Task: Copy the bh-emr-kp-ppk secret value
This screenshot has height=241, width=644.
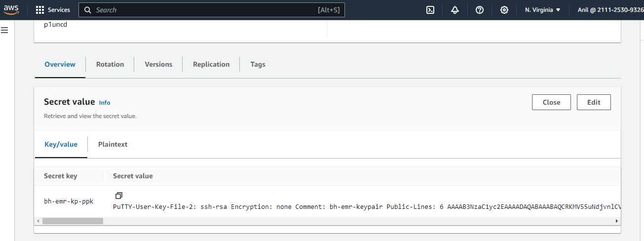Action: pyautogui.click(x=118, y=196)
